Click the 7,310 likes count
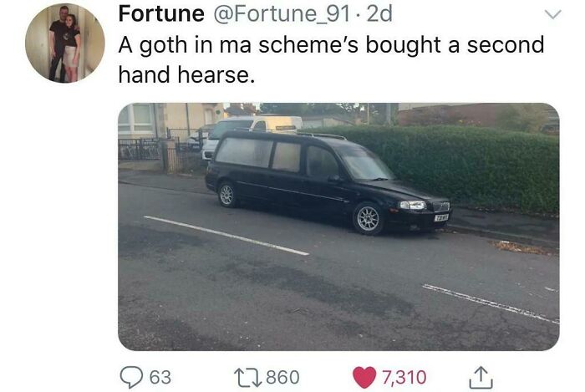Viewport: 585px width, 392px height. pyautogui.click(x=404, y=377)
